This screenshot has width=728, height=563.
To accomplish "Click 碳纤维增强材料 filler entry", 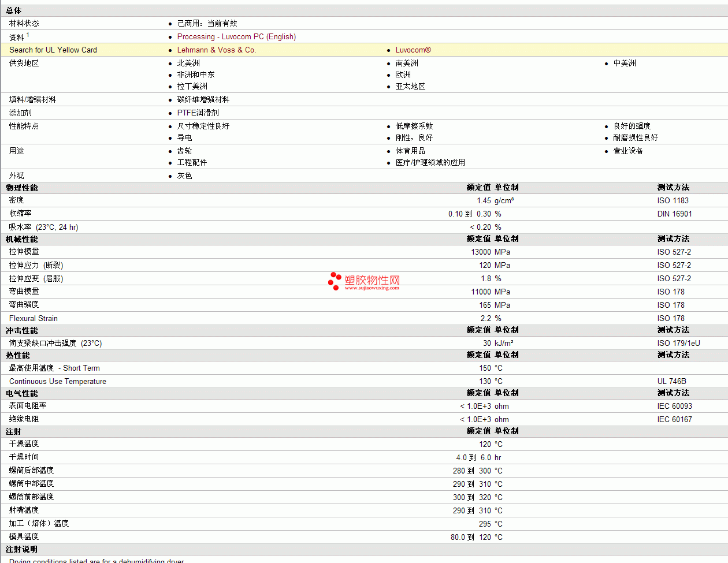I will (x=203, y=99).
